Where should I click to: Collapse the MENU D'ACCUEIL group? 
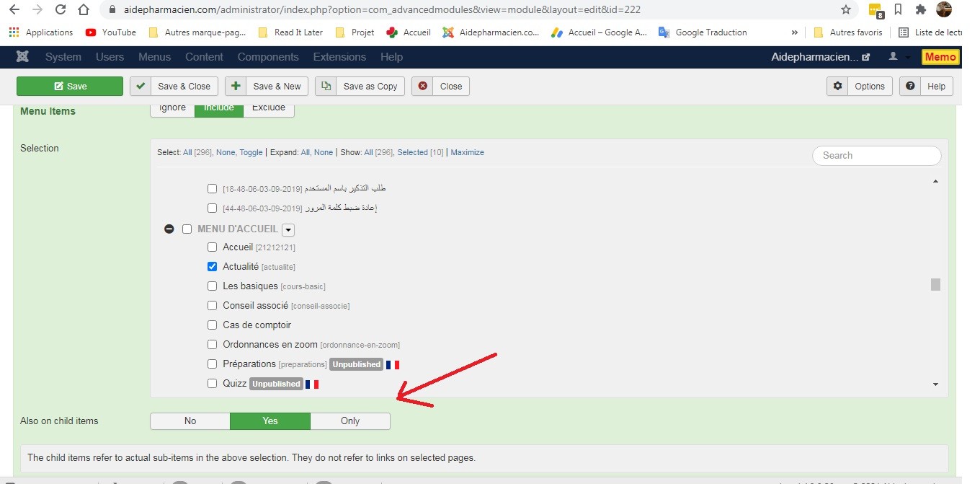point(169,229)
